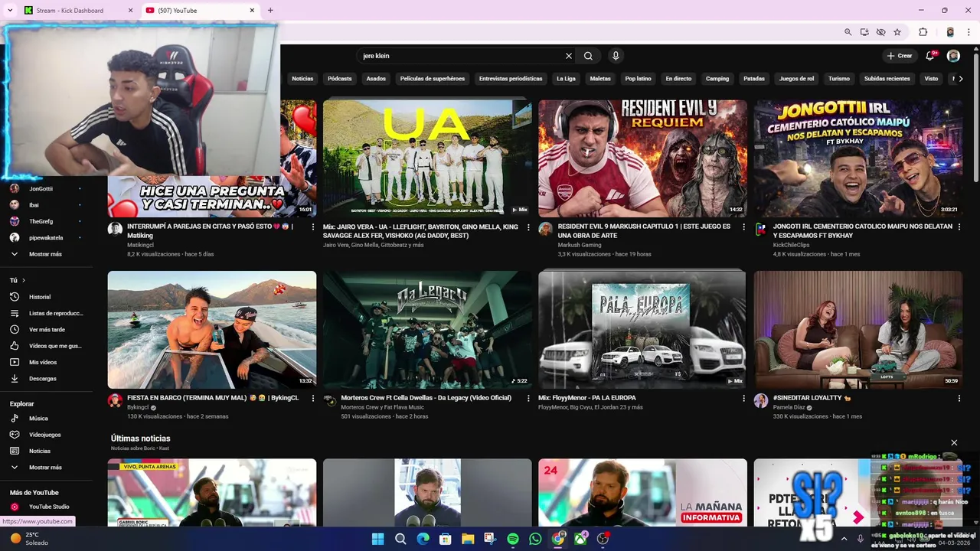Image resolution: width=980 pixels, height=551 pixels.
Task: Open a new browser tab
Action: 270,10
